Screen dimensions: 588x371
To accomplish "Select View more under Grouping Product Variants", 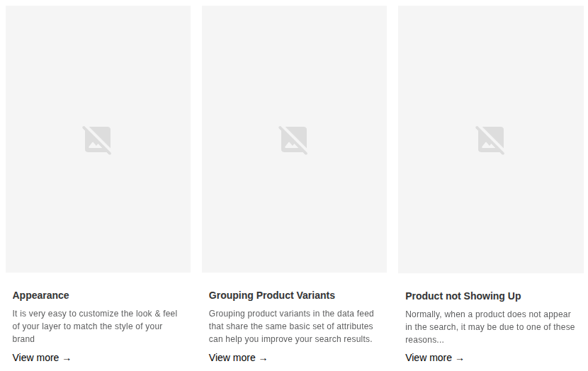I will pos(232,358).
